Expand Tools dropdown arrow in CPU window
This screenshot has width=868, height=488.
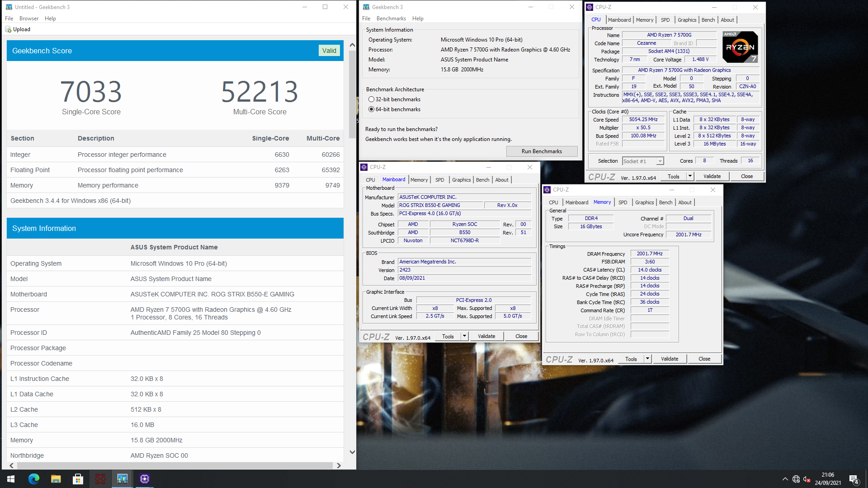pos(690,176)
